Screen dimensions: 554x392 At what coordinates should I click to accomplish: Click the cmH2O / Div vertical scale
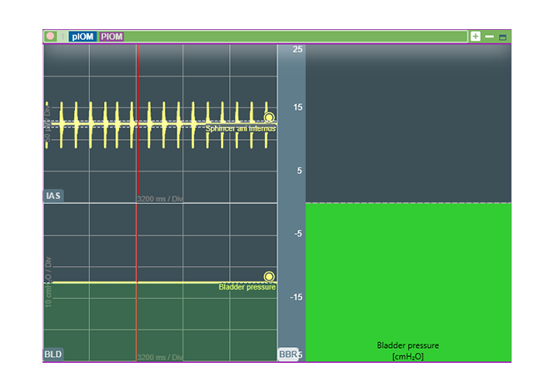coord(48,283)
